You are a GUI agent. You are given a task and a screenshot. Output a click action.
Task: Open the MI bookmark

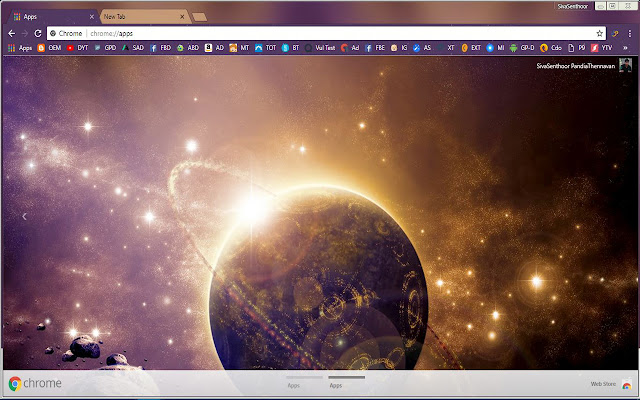pos(496,48)
